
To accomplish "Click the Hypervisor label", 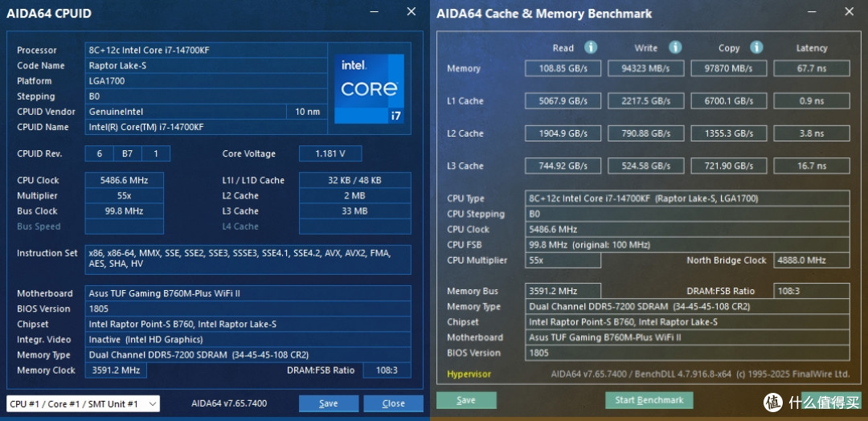I will (x=469, y=374).
